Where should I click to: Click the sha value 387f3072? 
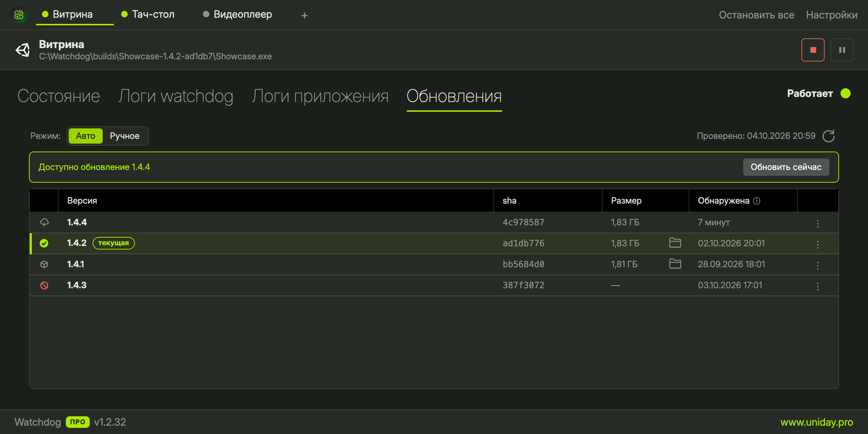pos(523,285)
